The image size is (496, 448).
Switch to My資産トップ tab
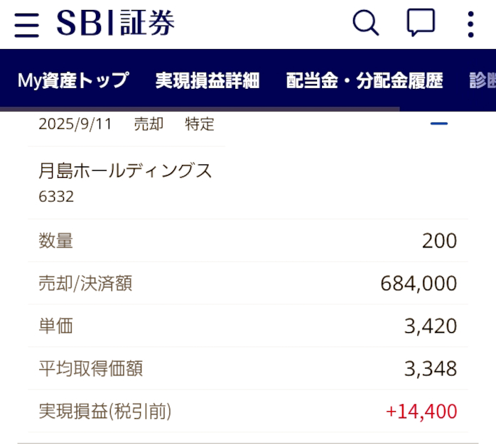coord(73,80)
